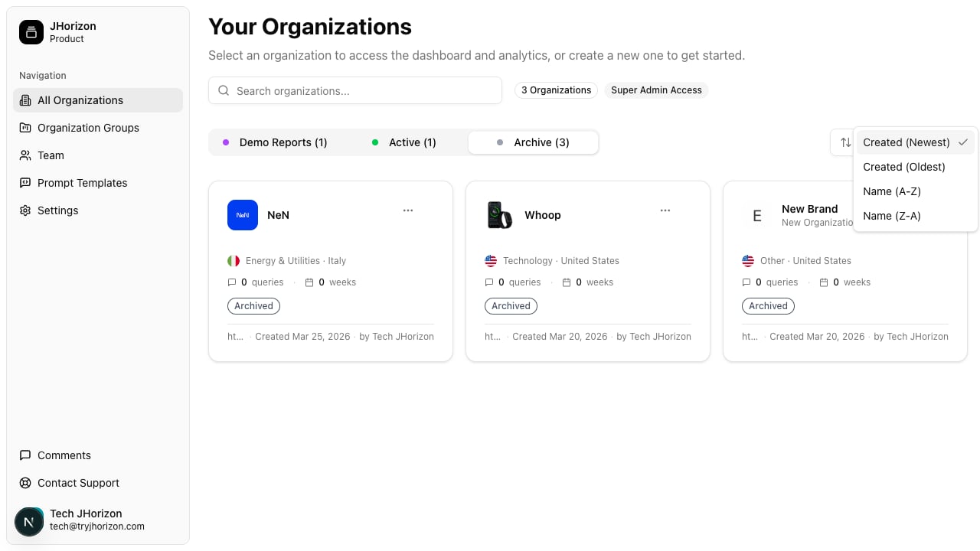Screen dimensions: 980x551
Task: Click the Organization Groups sidebar icon
Action: (25, 128)
